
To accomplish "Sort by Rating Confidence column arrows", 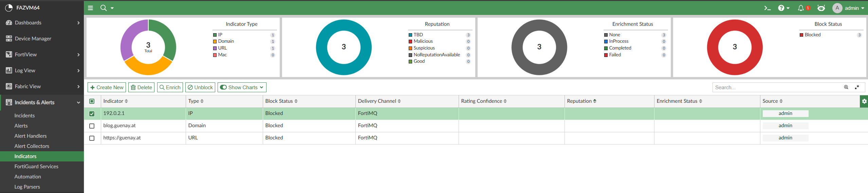I will 505,101.
